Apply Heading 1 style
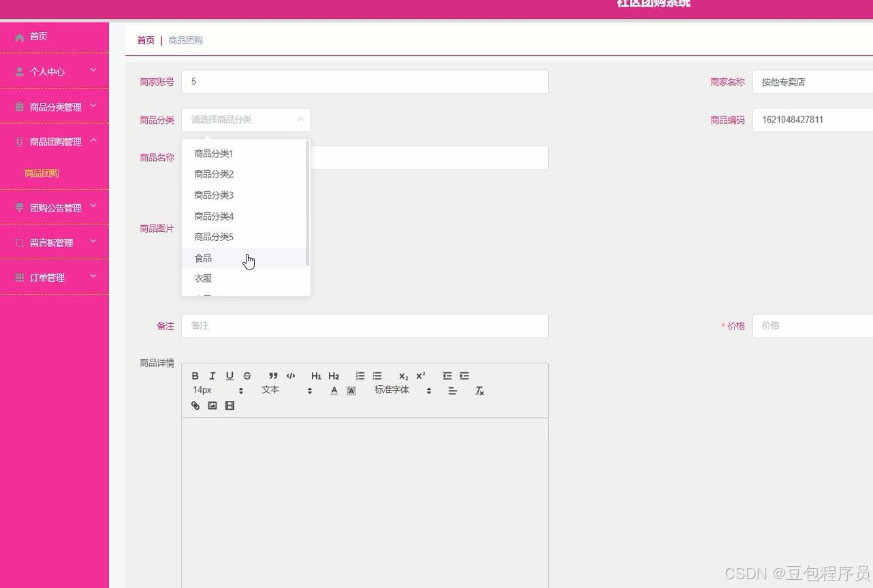Image resolution: width=873 pixels, height=588 pixels. tap(316, 376)
